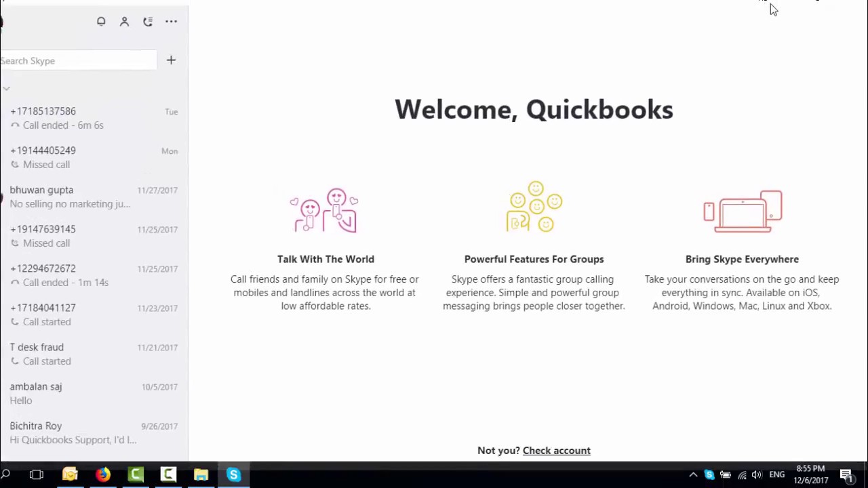
Task: Click the plus new chat button
Action: coord(171,60)
